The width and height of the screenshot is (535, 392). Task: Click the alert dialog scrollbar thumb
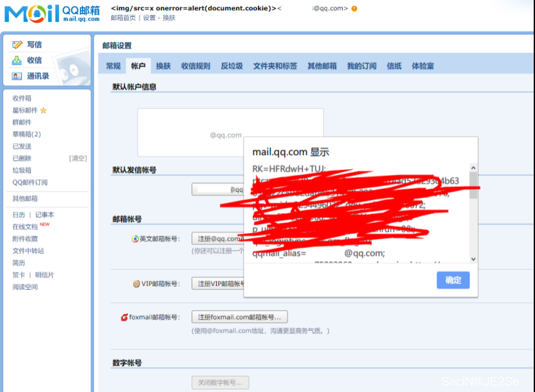tap(473, 185)
